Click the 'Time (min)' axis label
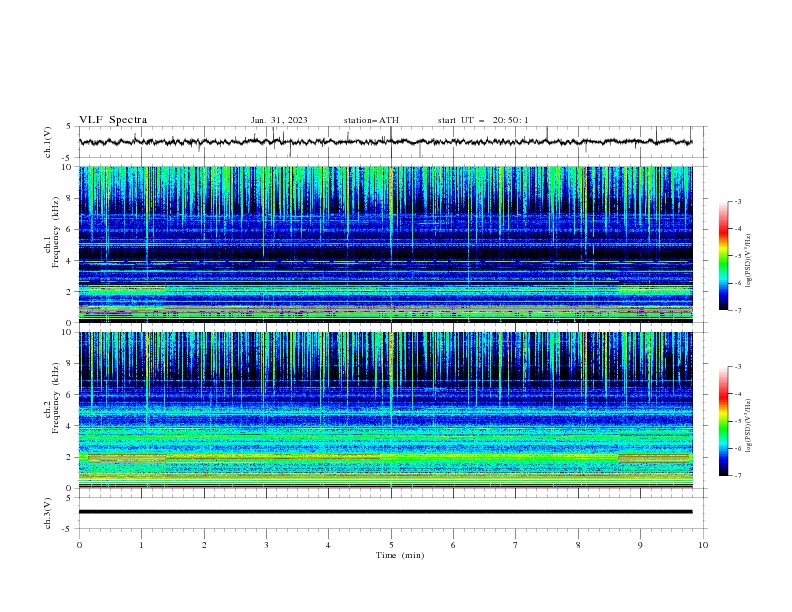The height and width of the screenshot is (612, 792). (x=400, y=555)
